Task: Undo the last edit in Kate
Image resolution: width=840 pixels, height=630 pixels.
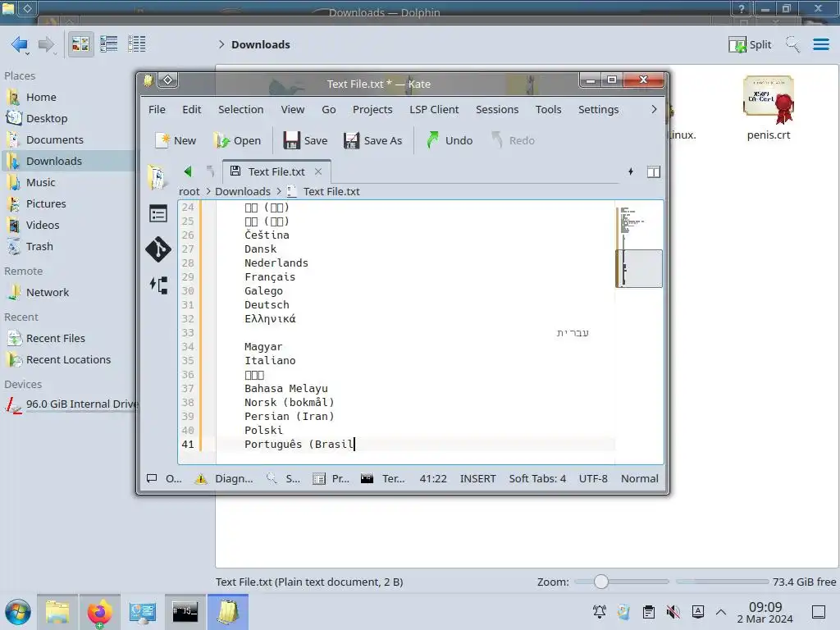Action: pyautogui.click(x=450, y=140)
